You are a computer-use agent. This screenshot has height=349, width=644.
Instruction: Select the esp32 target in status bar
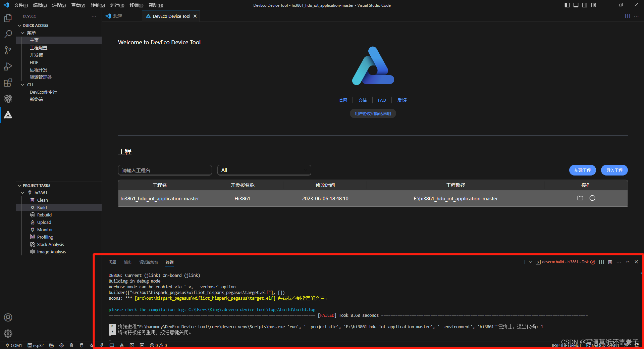tap(36, 345)
